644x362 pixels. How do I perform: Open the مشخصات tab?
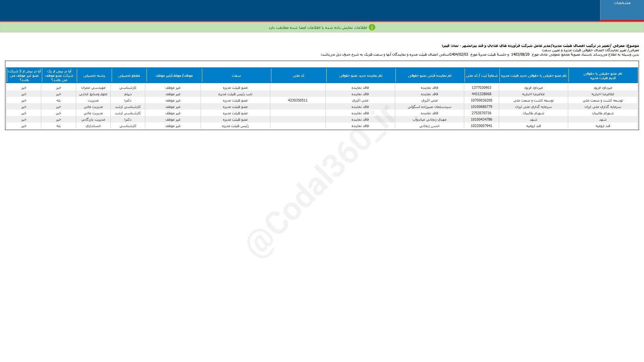622,10
